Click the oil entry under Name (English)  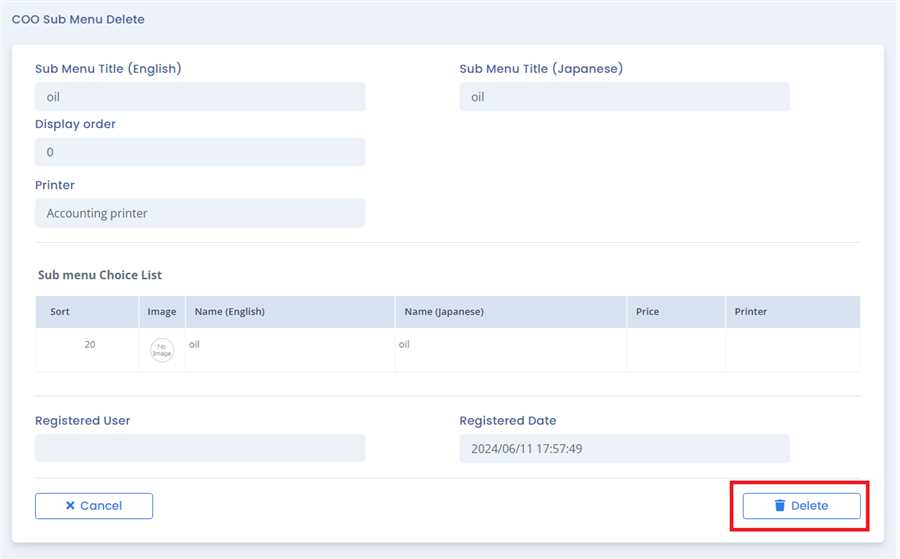196,344
